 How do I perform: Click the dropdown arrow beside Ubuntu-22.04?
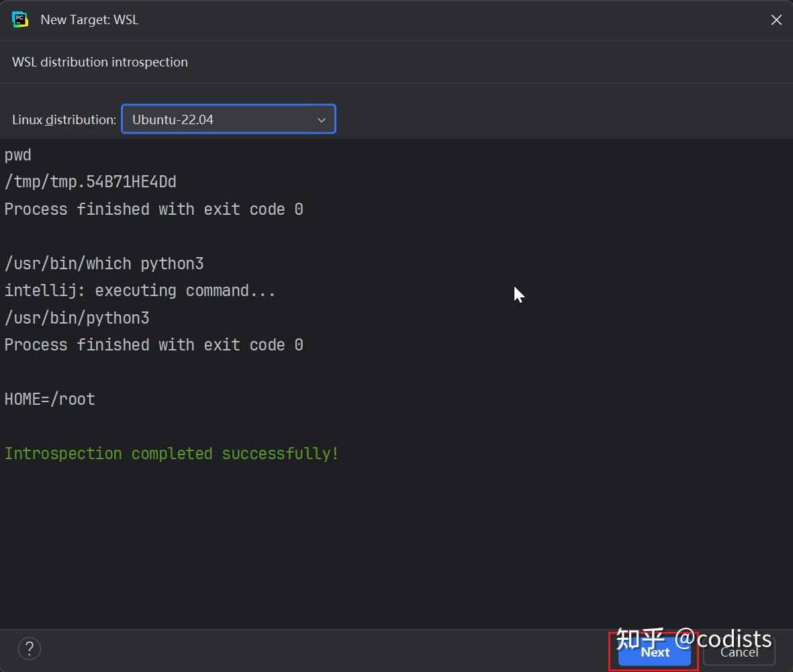click(x=321, y=119)
